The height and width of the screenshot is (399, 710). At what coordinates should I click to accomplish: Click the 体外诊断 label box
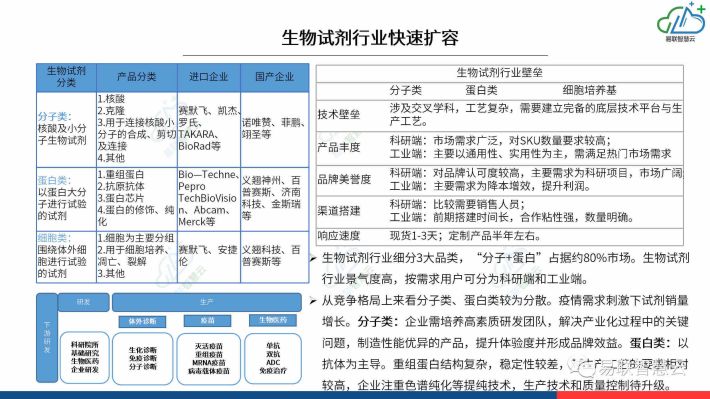142,321
